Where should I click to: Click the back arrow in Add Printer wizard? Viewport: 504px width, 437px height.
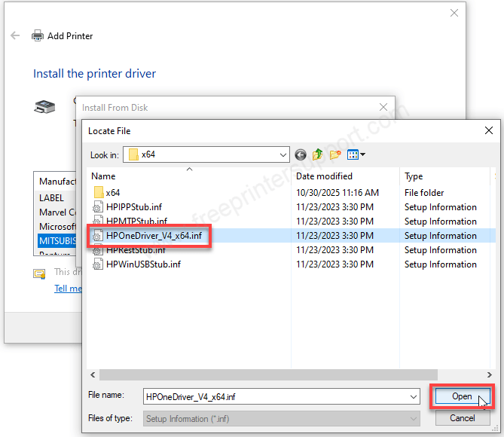[15, 35]
